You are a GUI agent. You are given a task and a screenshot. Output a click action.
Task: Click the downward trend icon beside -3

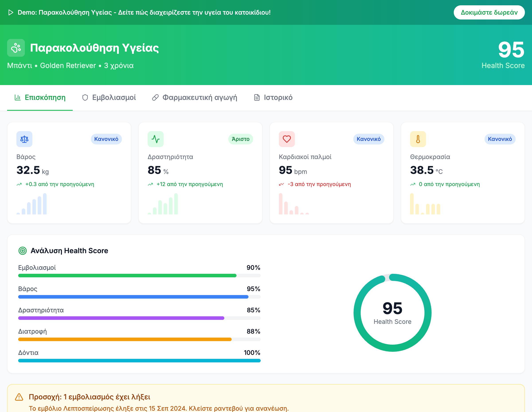pos(282,185)
